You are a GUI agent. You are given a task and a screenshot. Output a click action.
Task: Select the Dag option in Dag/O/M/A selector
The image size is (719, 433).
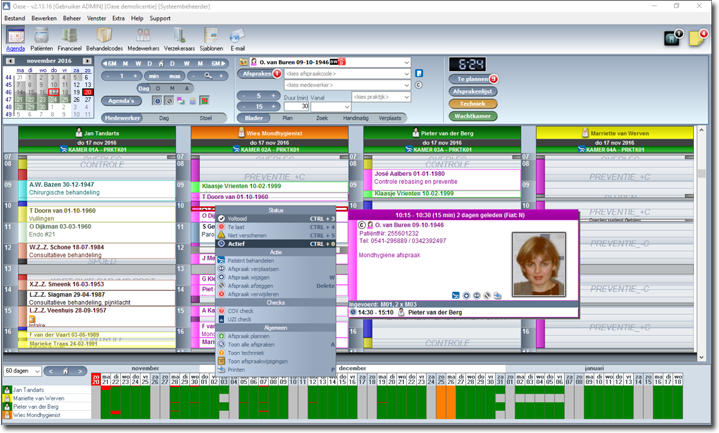(144, 89)
